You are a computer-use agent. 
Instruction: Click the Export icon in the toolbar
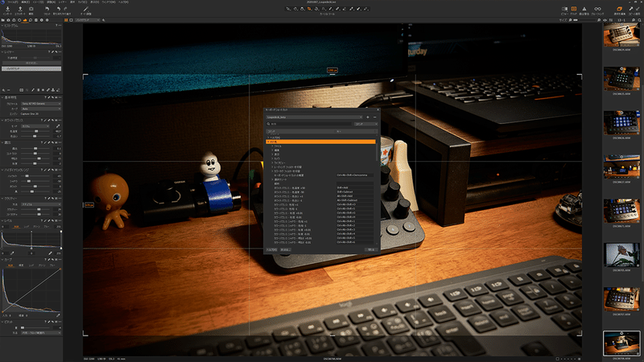[19, 9]
